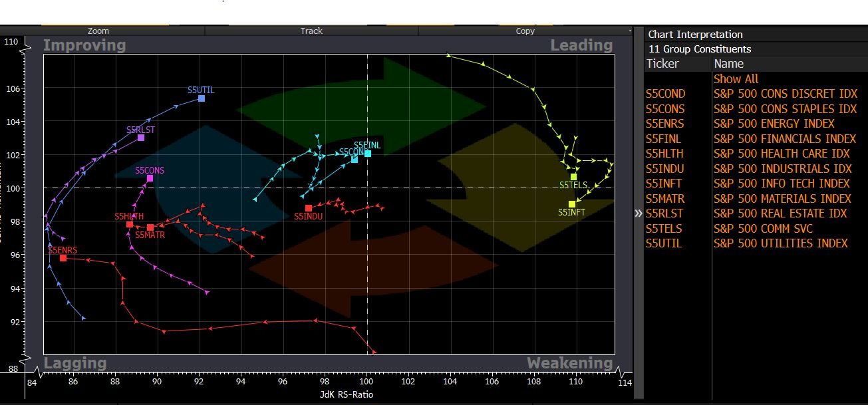Select the name S&P 500 ENERGY INDEX
This screenshot has width=868, height=405.
774,124
